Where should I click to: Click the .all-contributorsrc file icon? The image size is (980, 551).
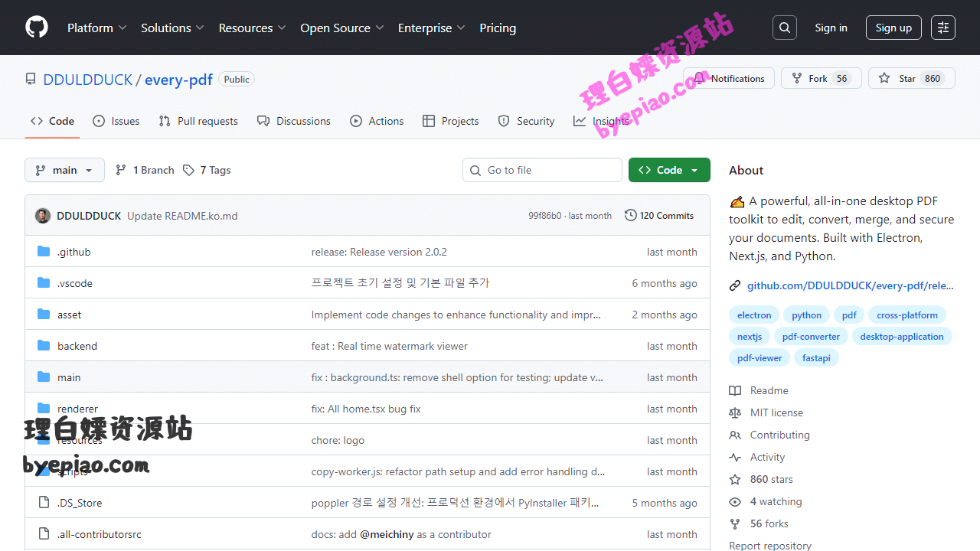coord(44,534)
